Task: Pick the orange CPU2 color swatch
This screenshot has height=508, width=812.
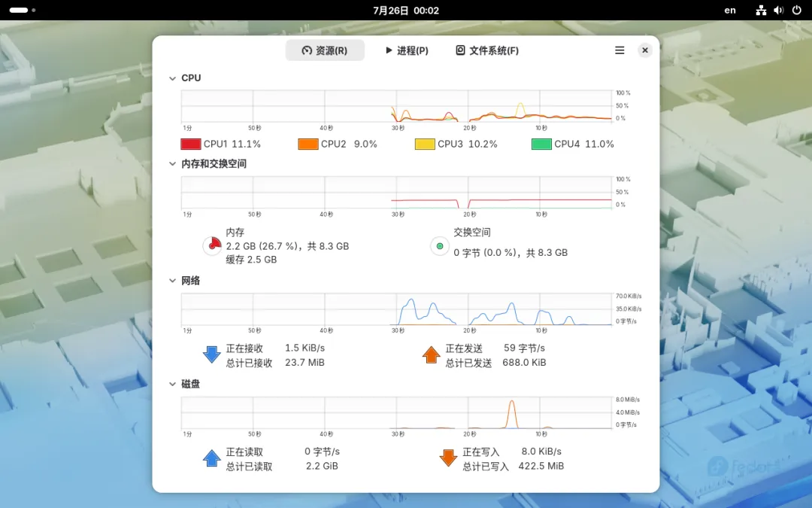Action: (308, 144)
